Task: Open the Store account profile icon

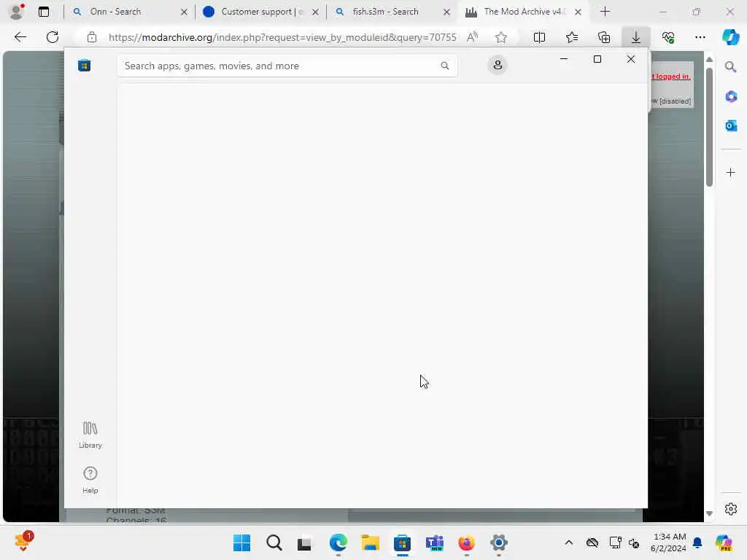Action: coord(498,65)
